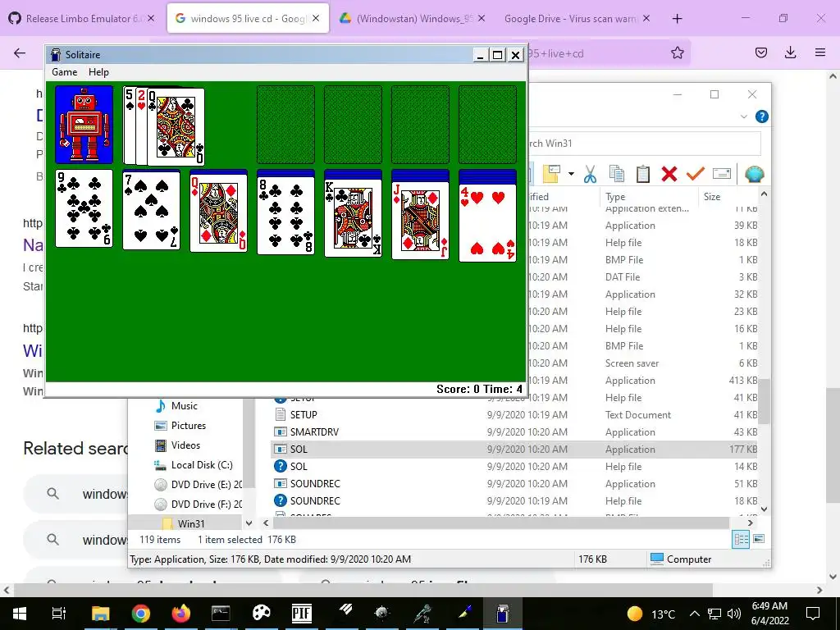This screenshot has width=840, height=630.
Task: Open the Windows Start menu
Action: 20,614
